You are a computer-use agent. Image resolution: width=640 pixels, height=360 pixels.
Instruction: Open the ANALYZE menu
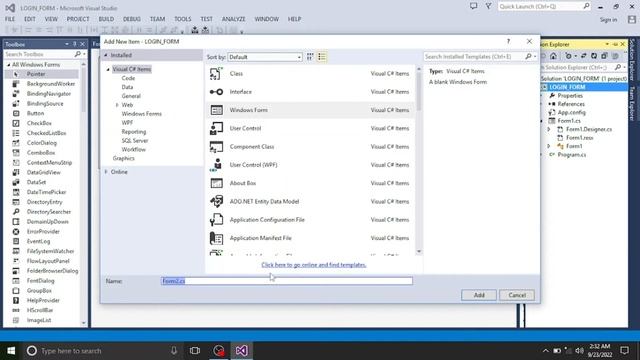(x=233, y=19)
